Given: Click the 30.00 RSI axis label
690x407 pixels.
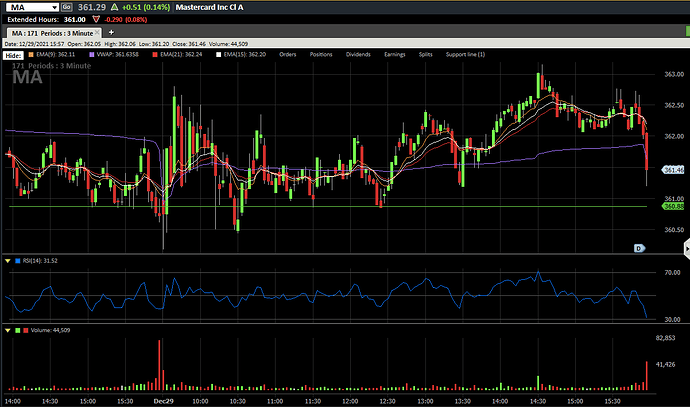Looking at the screenshot, I should tap(672, 319).
